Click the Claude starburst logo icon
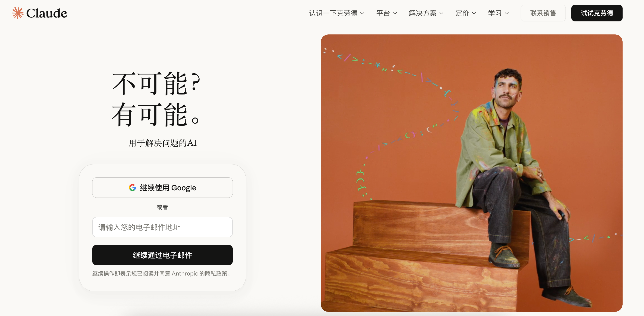The height and width of the screenshot is (316, 644). (17, 13)
